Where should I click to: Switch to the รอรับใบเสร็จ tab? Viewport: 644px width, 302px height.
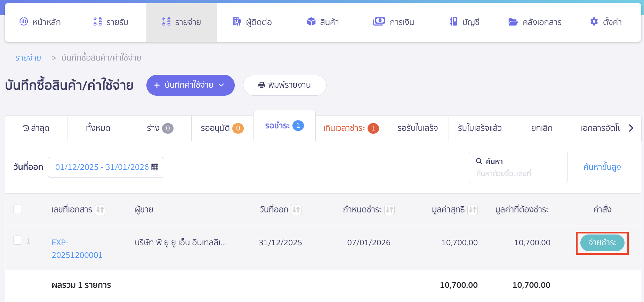[418, 128]
